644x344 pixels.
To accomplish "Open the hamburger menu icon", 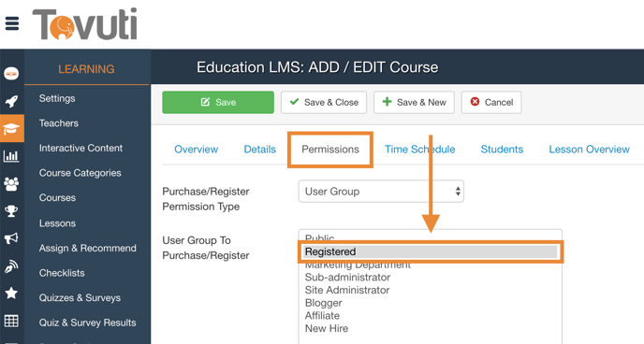I will [12, 23].
